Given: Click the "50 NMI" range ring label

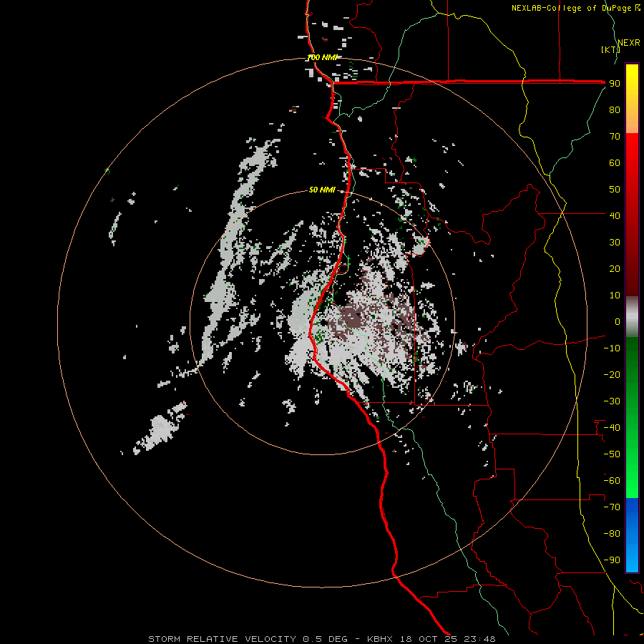Looking at the screenshot, I should click(322, 190).
